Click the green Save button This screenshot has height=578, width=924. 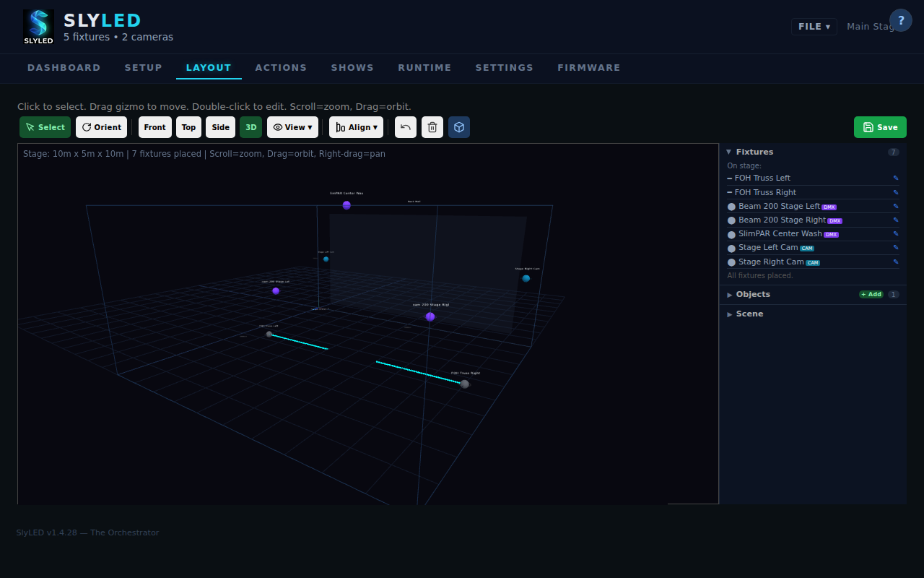pyautogui.click(x=880, y=126)
